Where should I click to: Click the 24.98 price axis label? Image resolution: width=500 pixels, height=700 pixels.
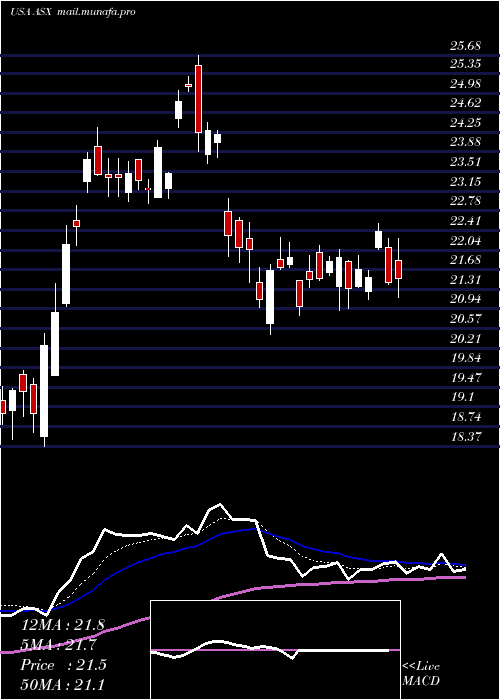[465, 84]
